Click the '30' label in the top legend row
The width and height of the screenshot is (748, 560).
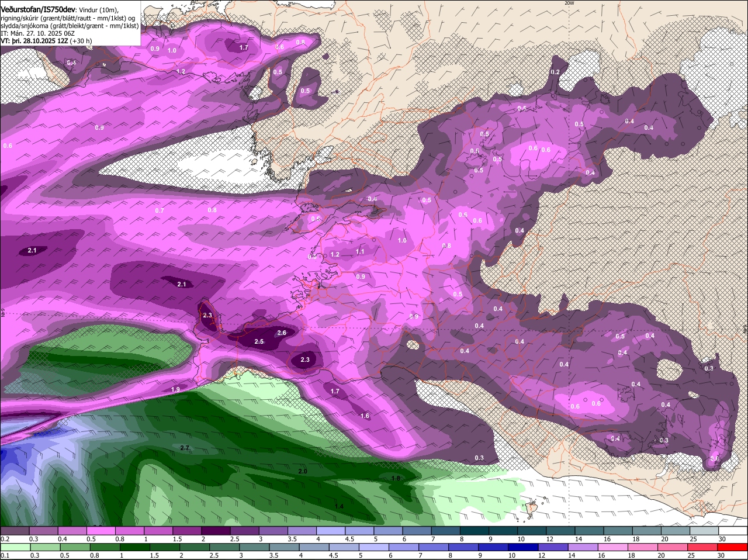[x=722, y=539]
